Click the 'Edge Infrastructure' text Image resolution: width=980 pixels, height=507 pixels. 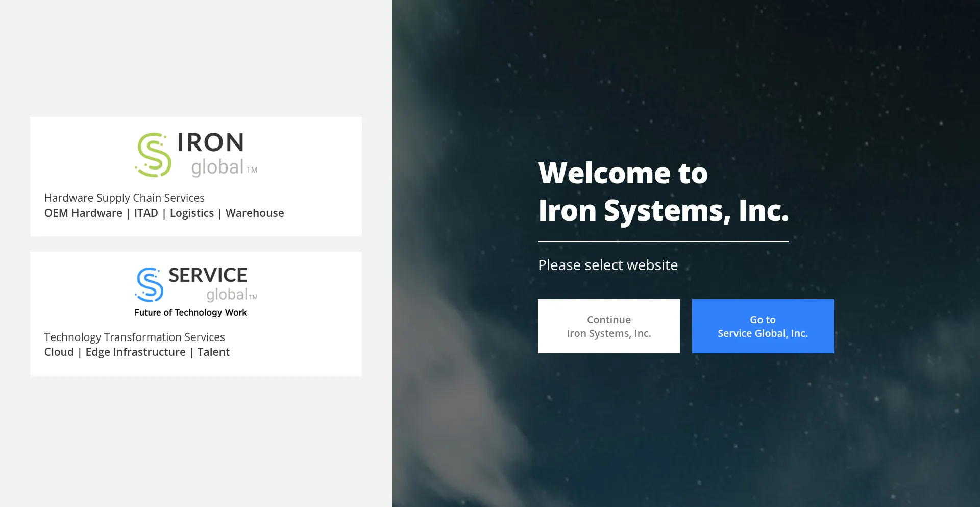click(x=136, y=352)
